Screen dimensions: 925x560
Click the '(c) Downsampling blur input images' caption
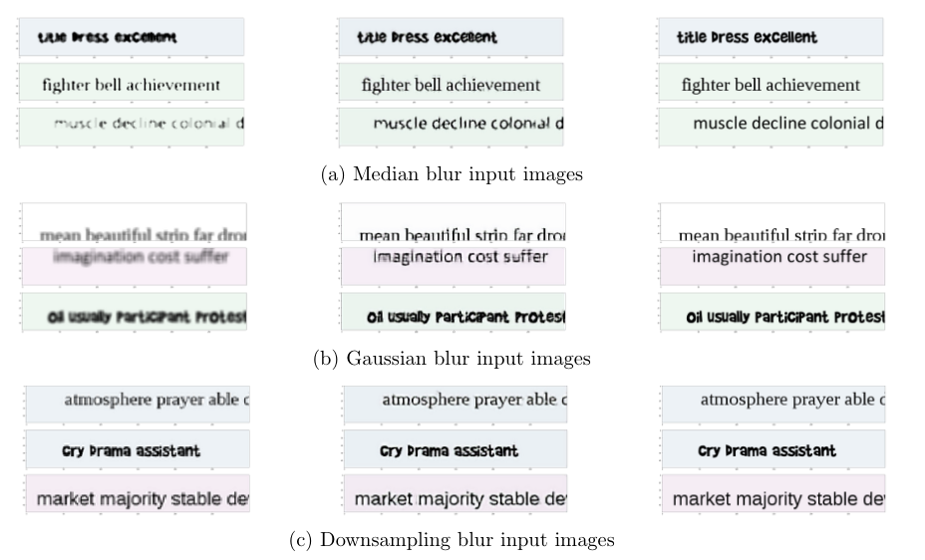click(452, 540)
